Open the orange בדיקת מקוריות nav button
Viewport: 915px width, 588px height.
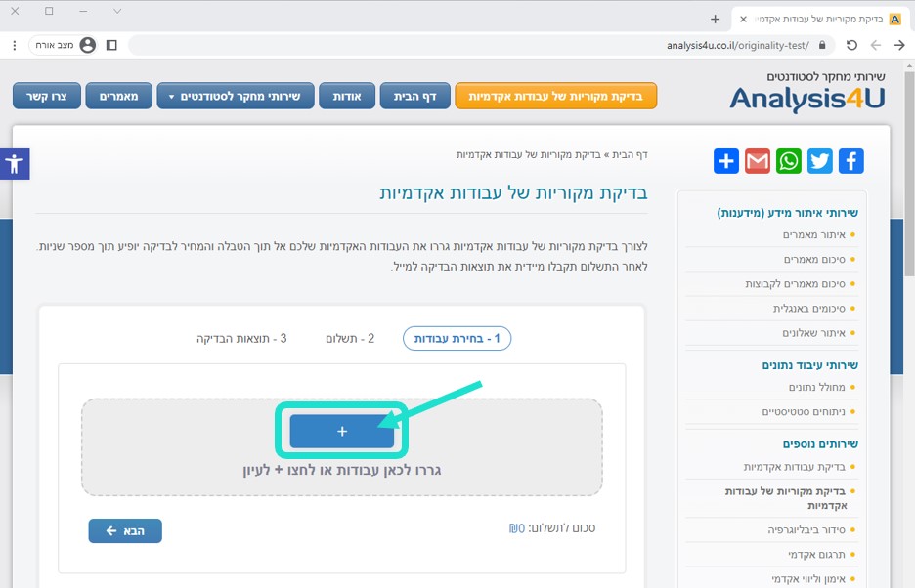(555, 97)
